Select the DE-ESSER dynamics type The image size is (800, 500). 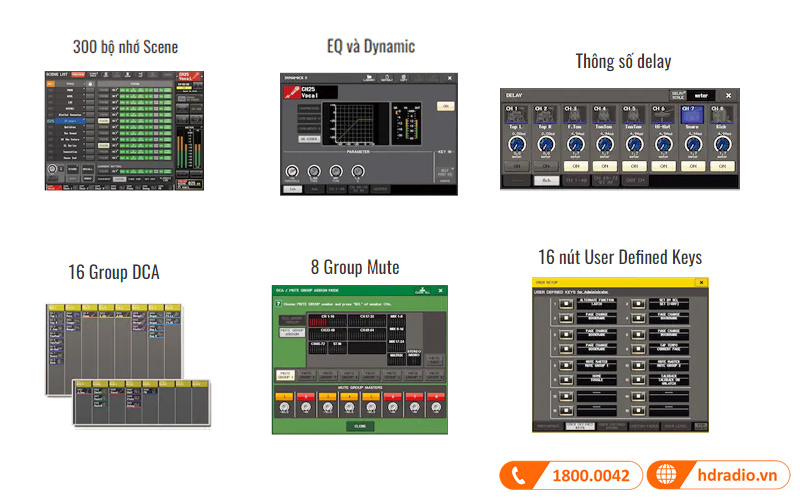click(308, 140)
